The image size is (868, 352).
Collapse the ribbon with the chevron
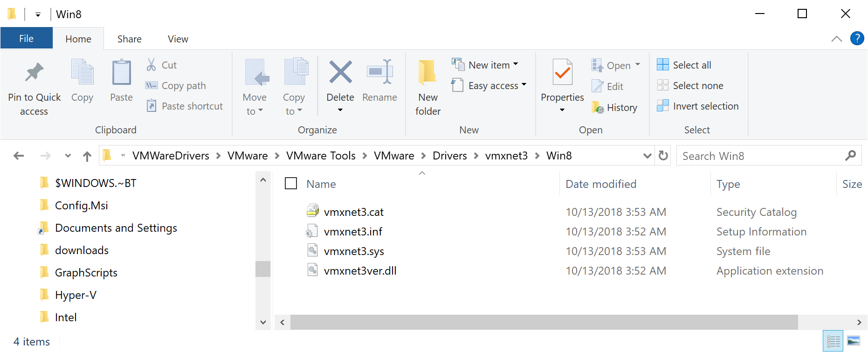point(837,39)
